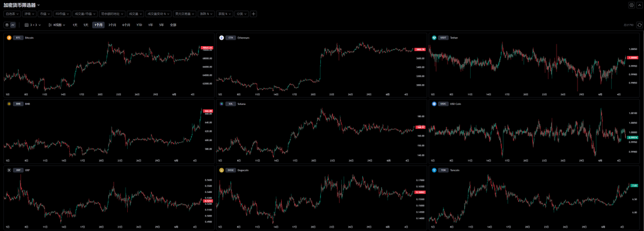Expand the 评级 filter dropdown
This screenshot has height=231, width=644.
point(30,14)
